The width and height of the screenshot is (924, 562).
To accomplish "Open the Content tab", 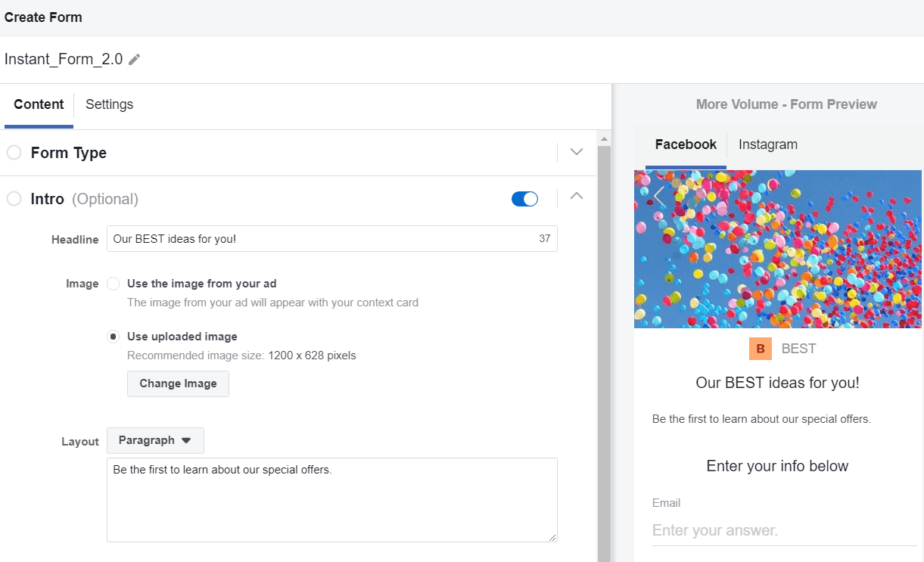I will (39, 104).
